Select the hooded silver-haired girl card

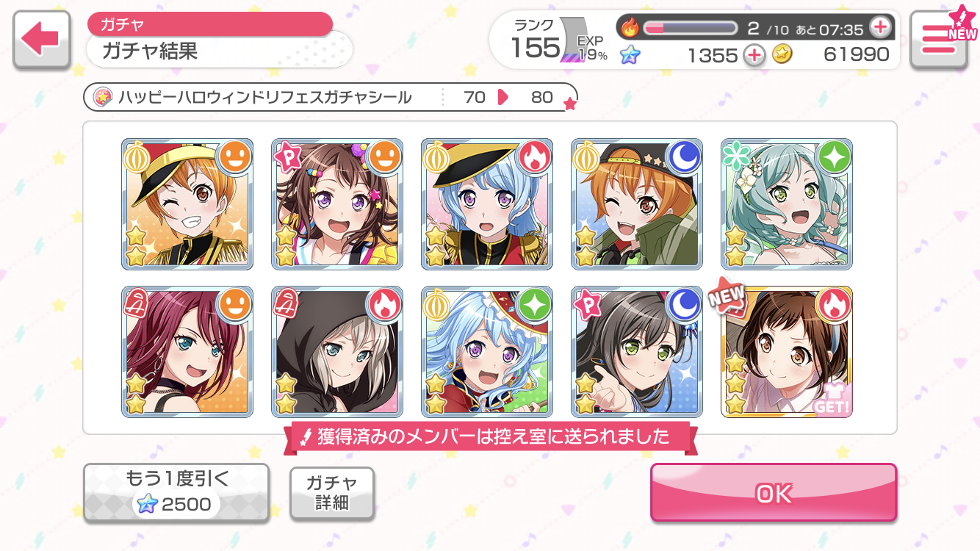(x=337, y=352)
